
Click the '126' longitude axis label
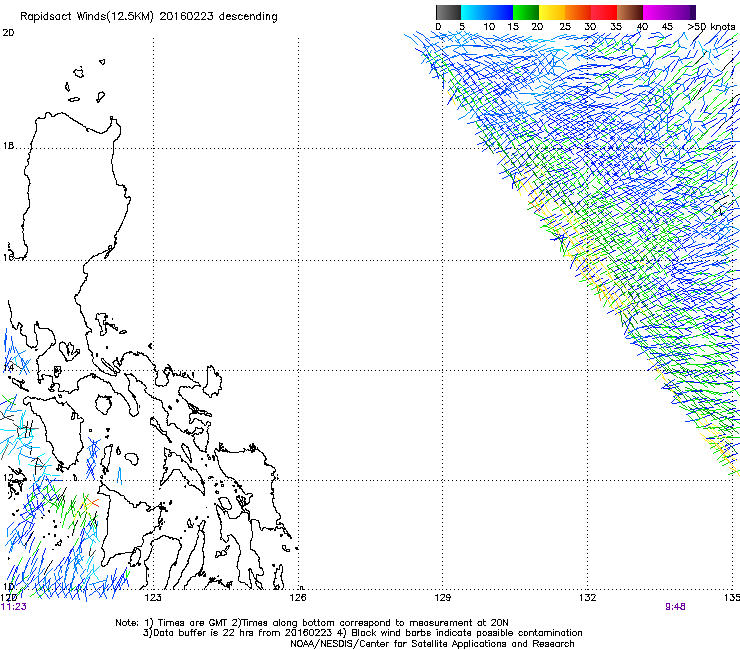pyautogui.click(x=298, y=598)
